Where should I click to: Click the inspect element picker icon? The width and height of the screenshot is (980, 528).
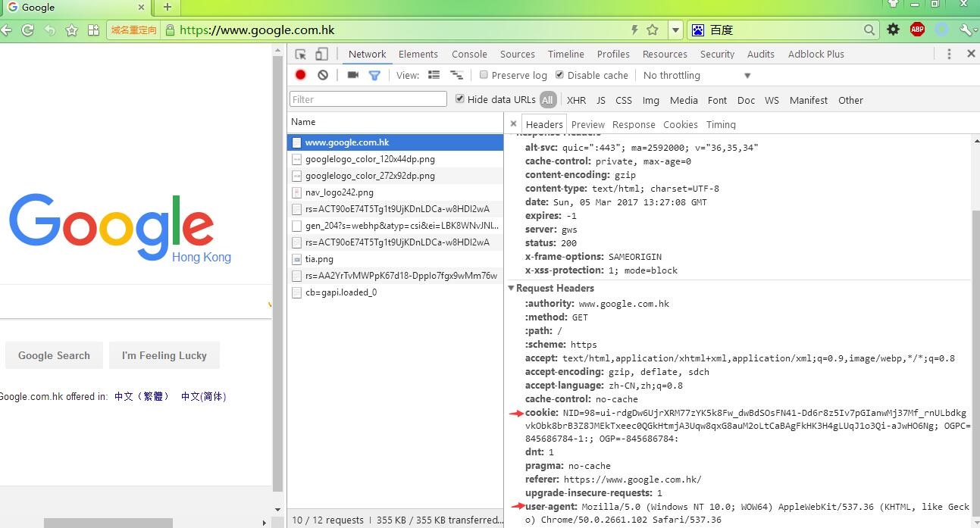pos(301,55)
